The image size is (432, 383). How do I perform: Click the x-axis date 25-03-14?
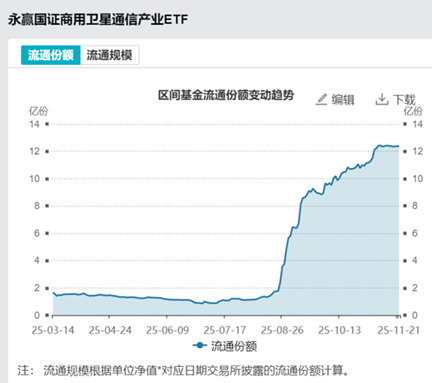[53, 330]
